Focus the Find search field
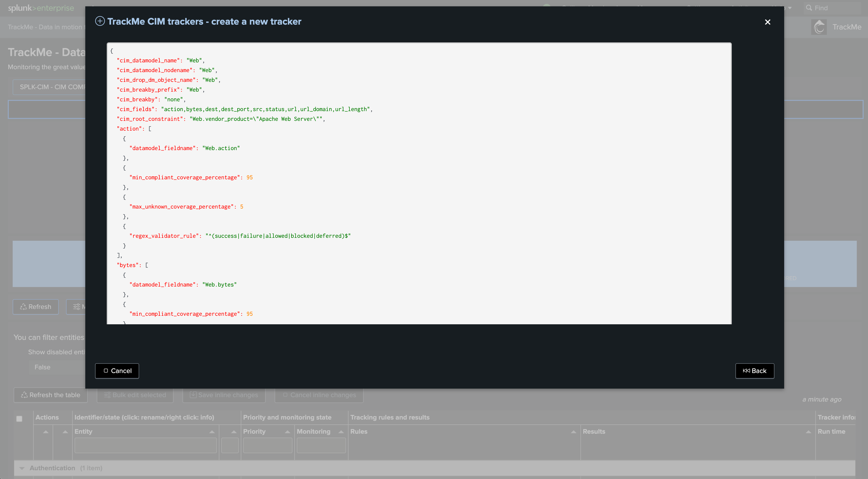Viewport: 868px width, 479px height. pyautogui.click(x=832, y=8)
